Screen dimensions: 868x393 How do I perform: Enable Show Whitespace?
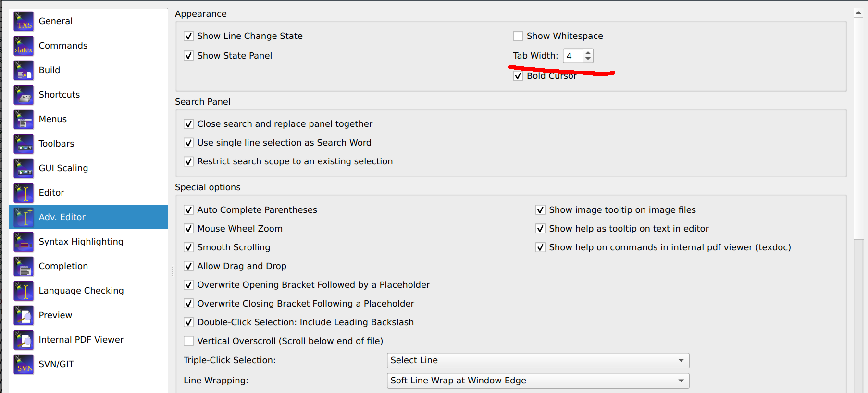coord(518,36)
